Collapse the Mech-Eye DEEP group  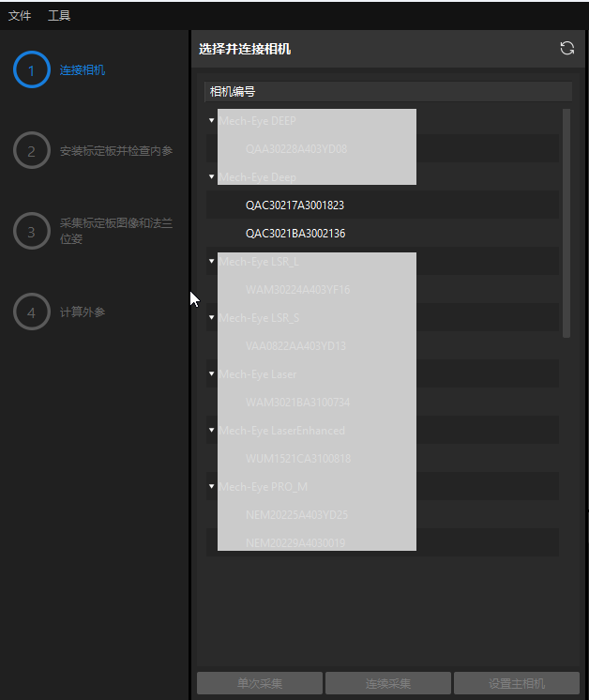coord(212,120)
